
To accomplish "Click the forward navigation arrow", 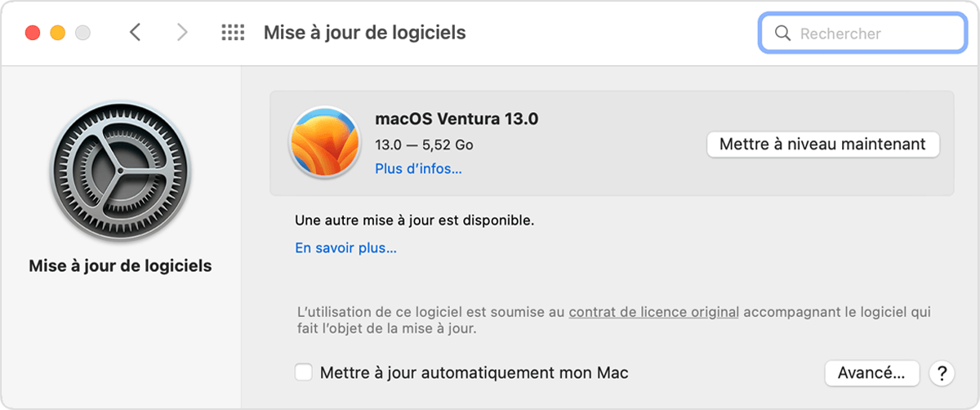I will (x=181, y=33).
